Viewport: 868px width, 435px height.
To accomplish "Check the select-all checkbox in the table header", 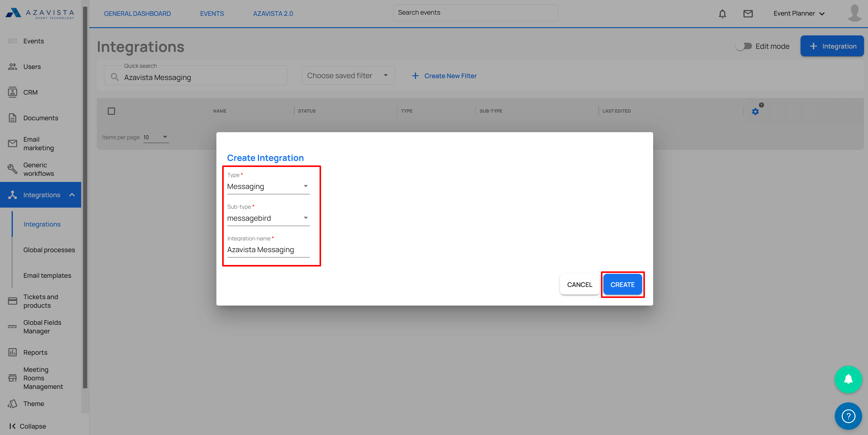I will click(x=111, y=111).
